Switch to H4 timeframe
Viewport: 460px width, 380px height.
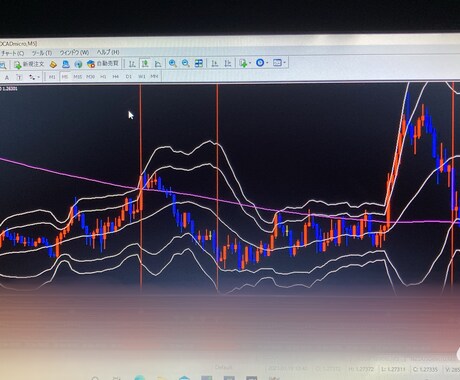pos(115,77)
